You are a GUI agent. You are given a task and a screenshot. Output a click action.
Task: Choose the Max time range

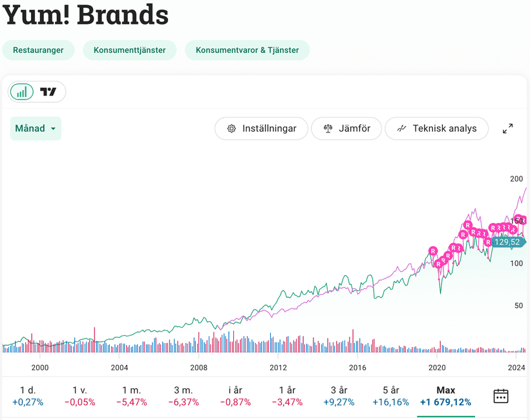tap(445, 396)
